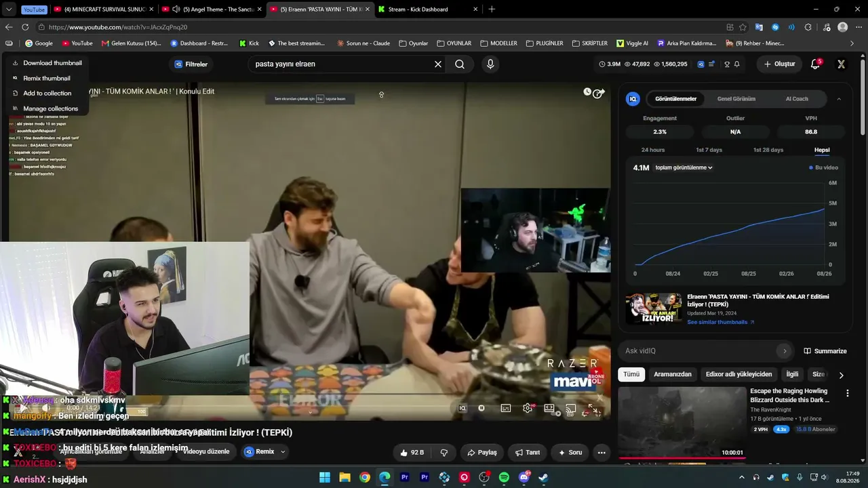
Task: Switch to Genel Görünüm tab
Action: 736,99
